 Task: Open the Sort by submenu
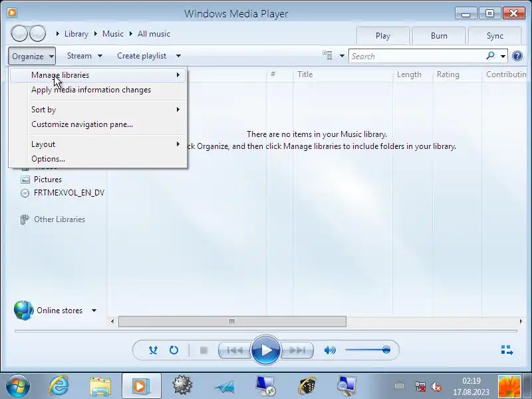click(98, 110)
